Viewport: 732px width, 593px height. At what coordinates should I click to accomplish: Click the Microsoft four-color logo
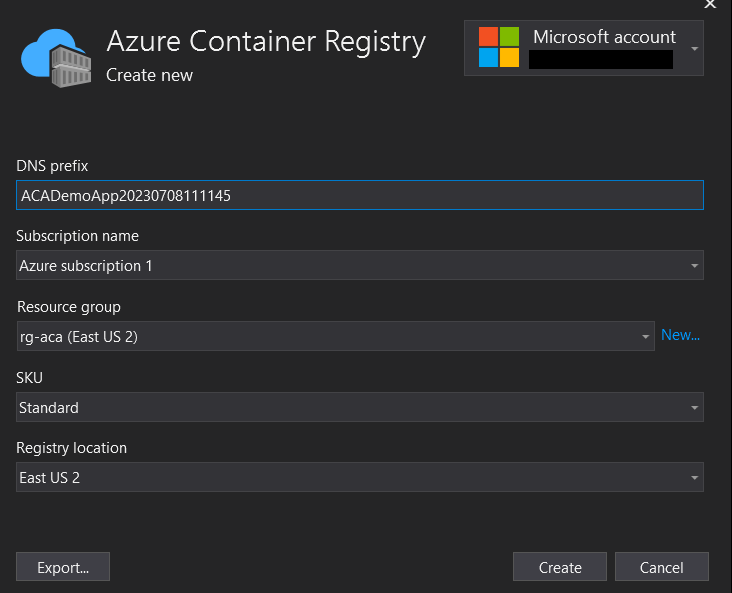pyautogui.click(x=499, y=47)
